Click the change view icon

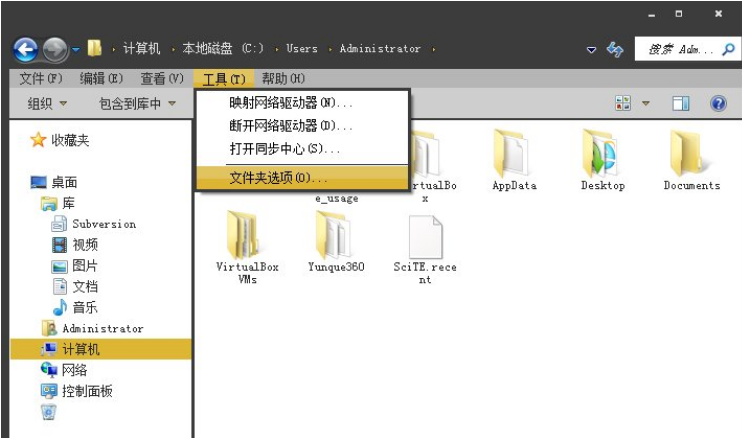pyautogui.click(x=623, y=103)
